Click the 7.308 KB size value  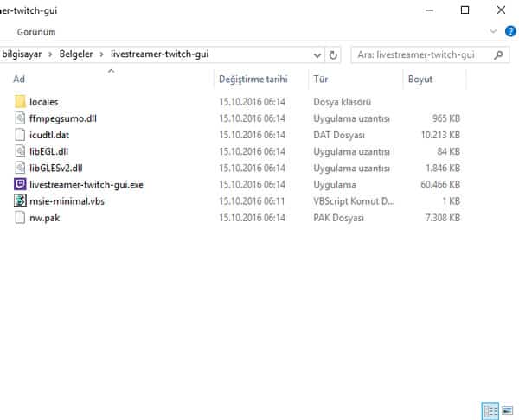point(443,218)
